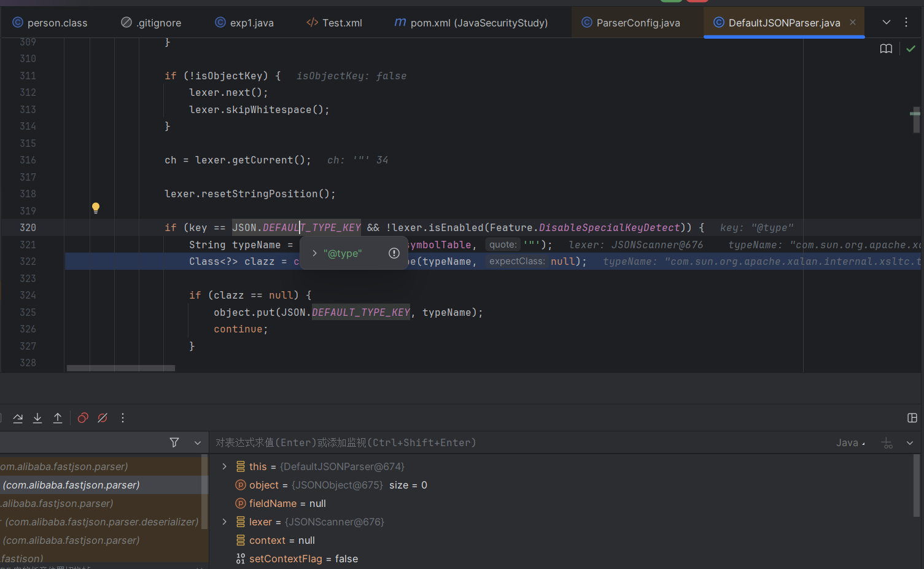924x569 pixels.
Task: Click line number 320 in gutter
Action: click(x=28, y=227)
